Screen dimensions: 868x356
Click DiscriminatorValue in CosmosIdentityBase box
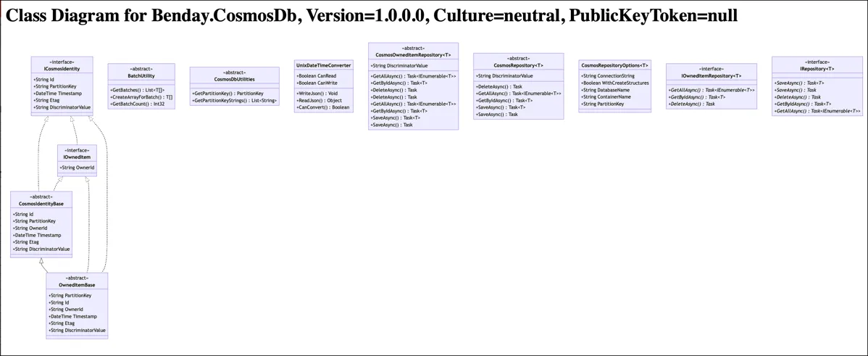point(41,249)
